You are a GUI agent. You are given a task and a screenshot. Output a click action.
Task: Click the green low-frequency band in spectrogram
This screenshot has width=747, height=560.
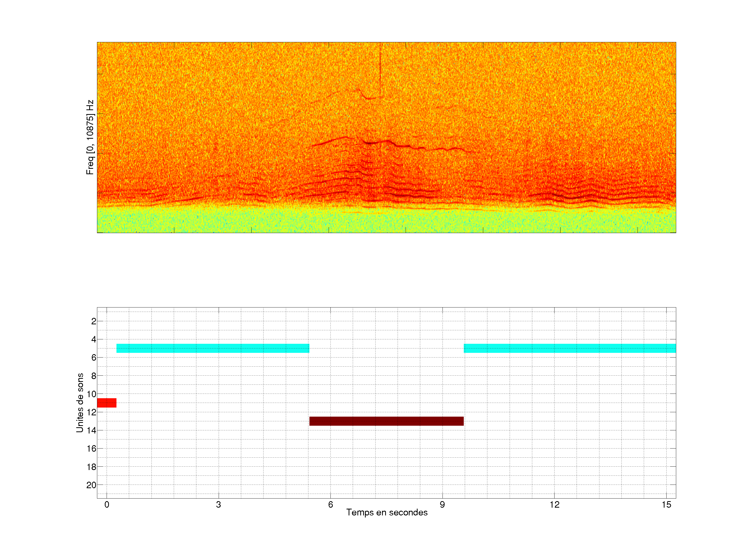pos(386,221)
